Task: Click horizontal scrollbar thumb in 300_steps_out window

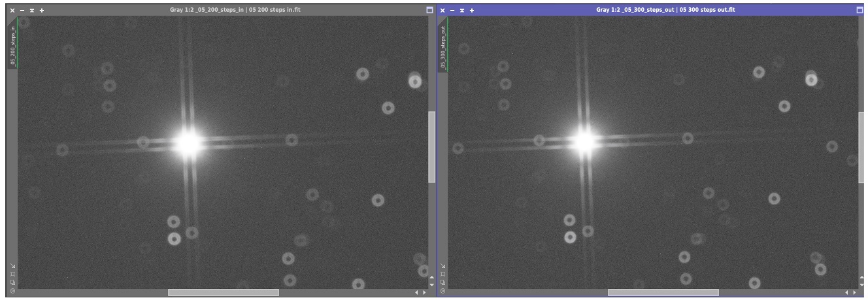Action: (x=663, y=292)
